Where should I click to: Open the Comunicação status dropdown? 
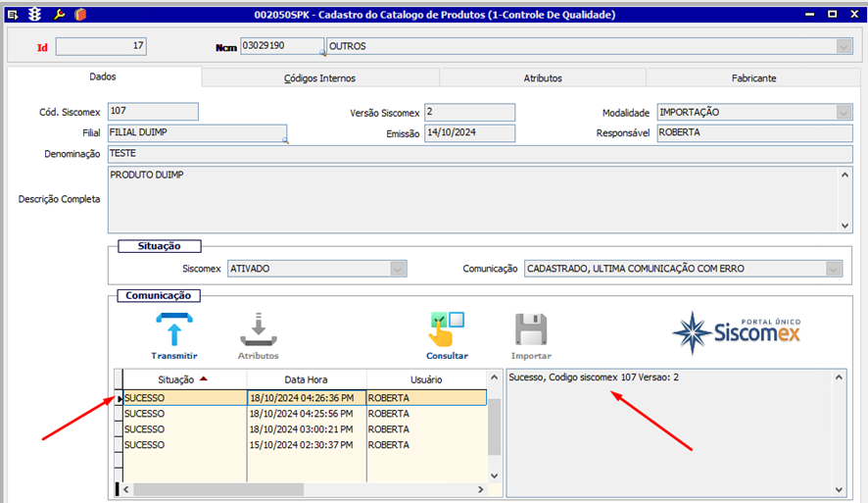tap(834, 269)
